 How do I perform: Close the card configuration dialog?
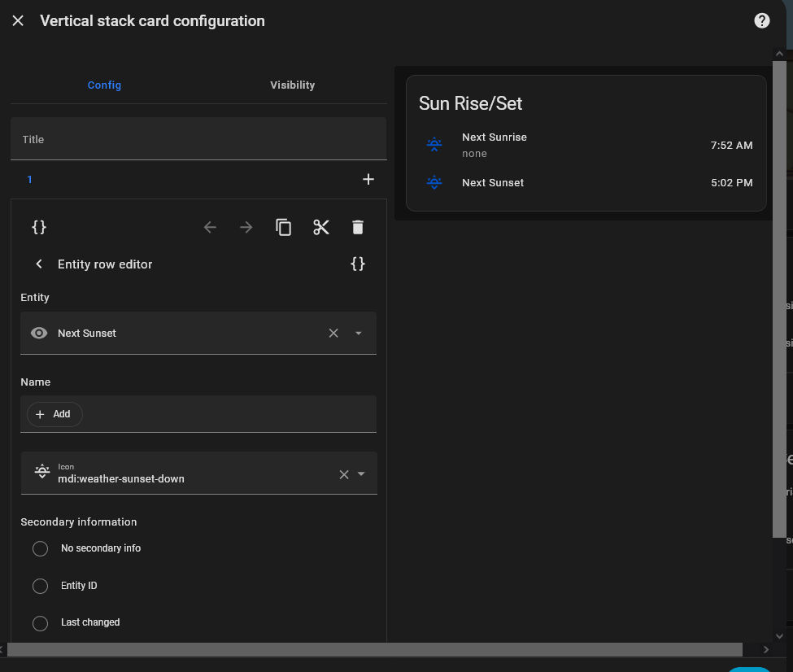[18, 21]
